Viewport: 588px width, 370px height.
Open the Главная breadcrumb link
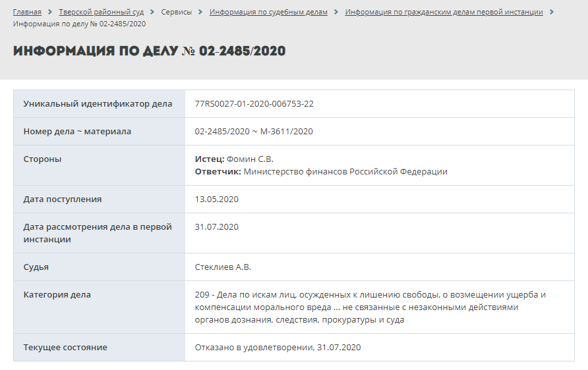27,13
